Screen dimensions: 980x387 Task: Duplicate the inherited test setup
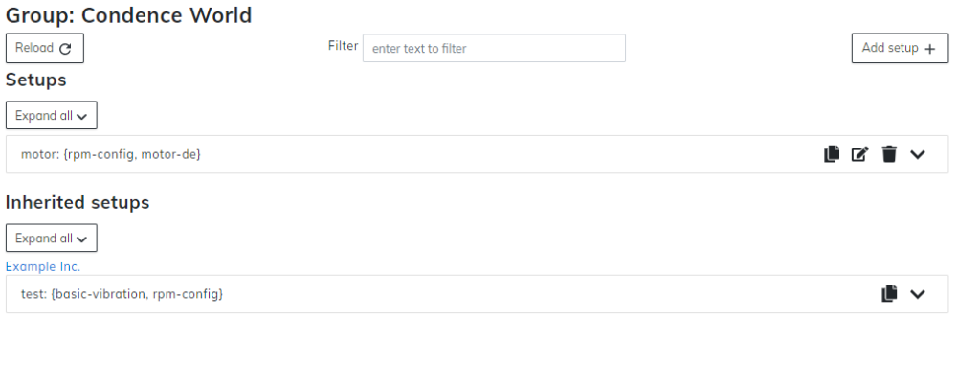(x=889, y=294)
